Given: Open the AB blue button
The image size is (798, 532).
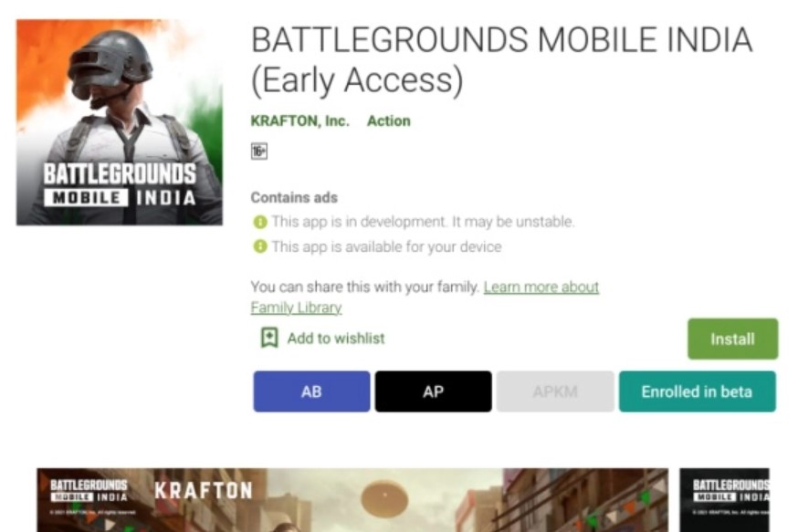Looking at the screenshot, I should click(311, 391).
